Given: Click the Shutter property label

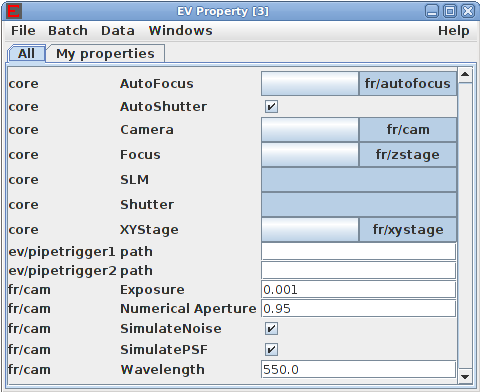Looking at the screenshot, I should pyautogui.click(x=147, y=205).
